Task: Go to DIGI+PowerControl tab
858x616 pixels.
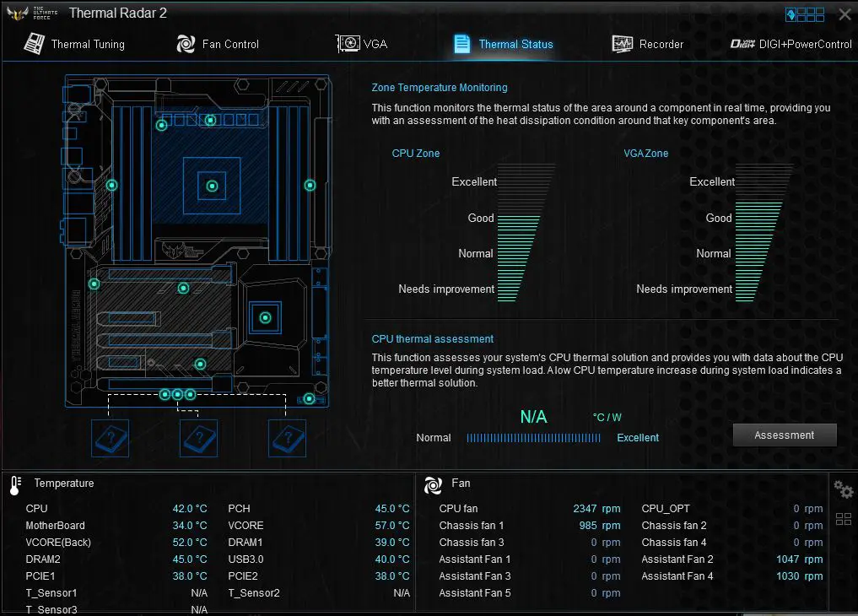Action: tap(791, 45)
